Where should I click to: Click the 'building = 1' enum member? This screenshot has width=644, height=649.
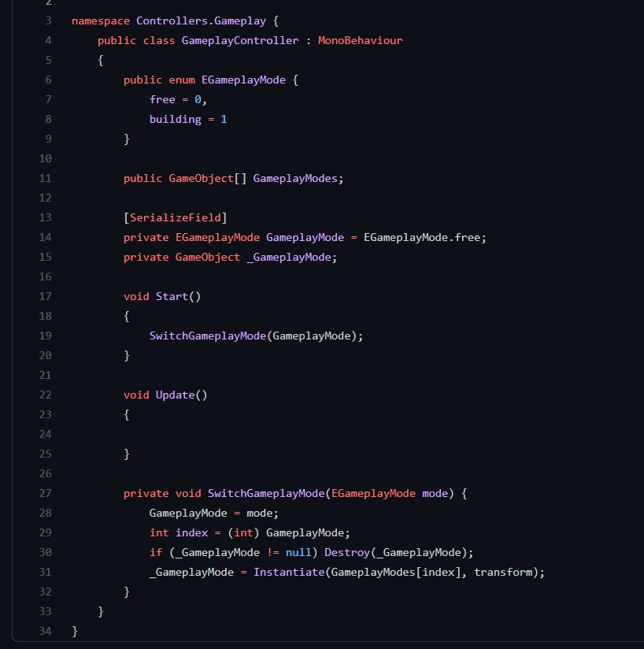pos(188,120)
